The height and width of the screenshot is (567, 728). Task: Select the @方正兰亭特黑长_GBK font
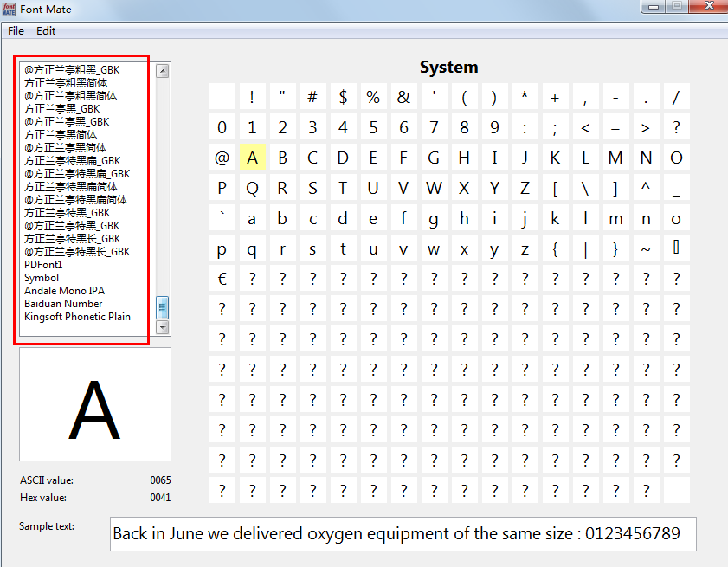(77, 252)
